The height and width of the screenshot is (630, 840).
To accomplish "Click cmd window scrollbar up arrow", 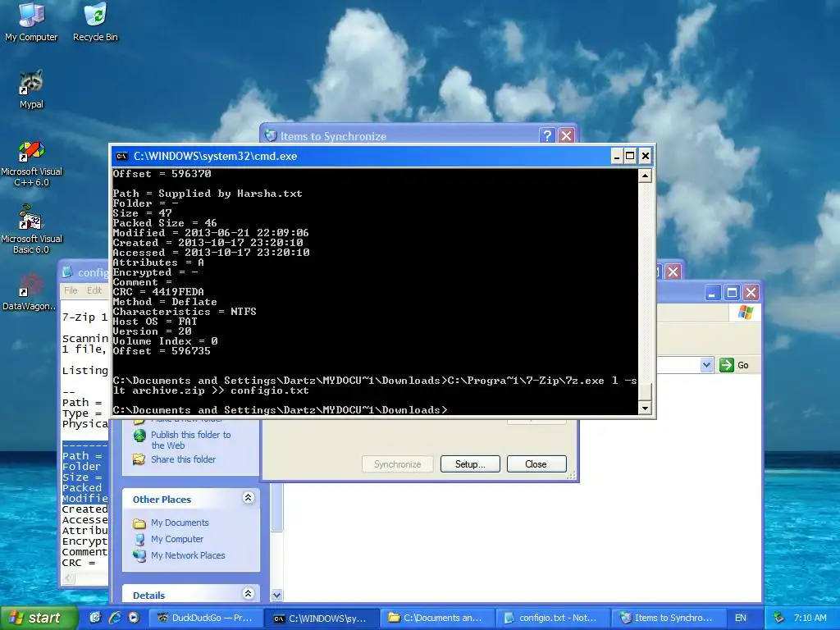I will coord(645,176).
